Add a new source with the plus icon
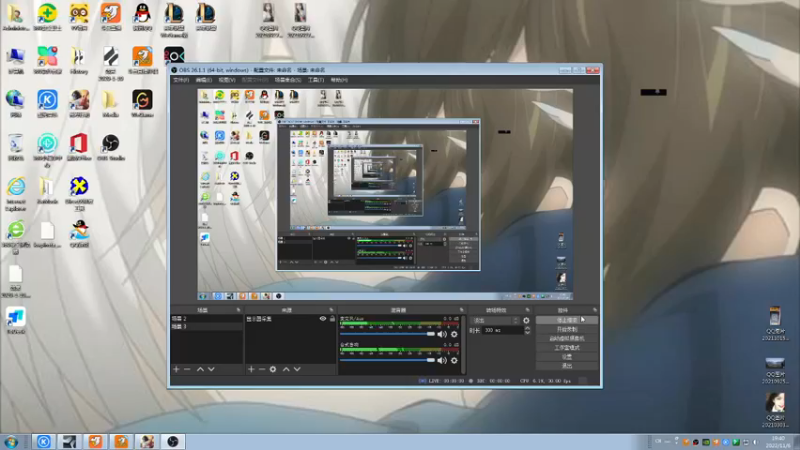The image size is (800, 450). pyautogui.click(x=251, y=369)
